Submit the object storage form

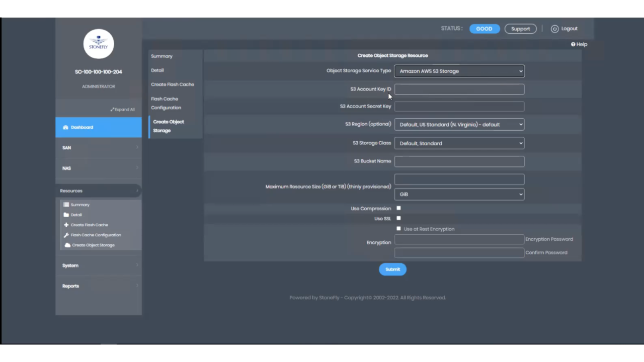coord(392,269)
